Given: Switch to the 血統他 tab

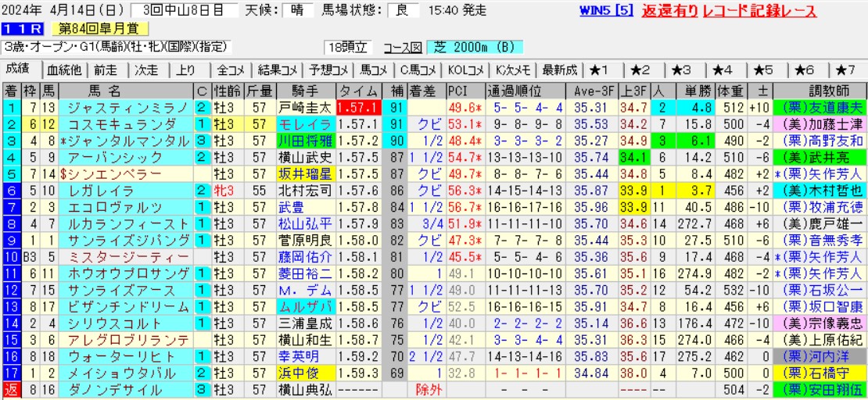Looking at the screenshot, I should click(64, 70).
